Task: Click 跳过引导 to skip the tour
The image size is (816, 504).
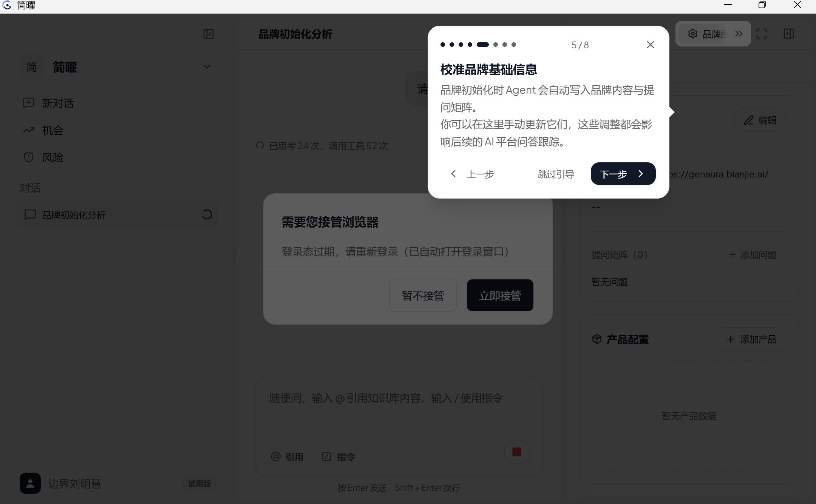Action: [556, 174]
